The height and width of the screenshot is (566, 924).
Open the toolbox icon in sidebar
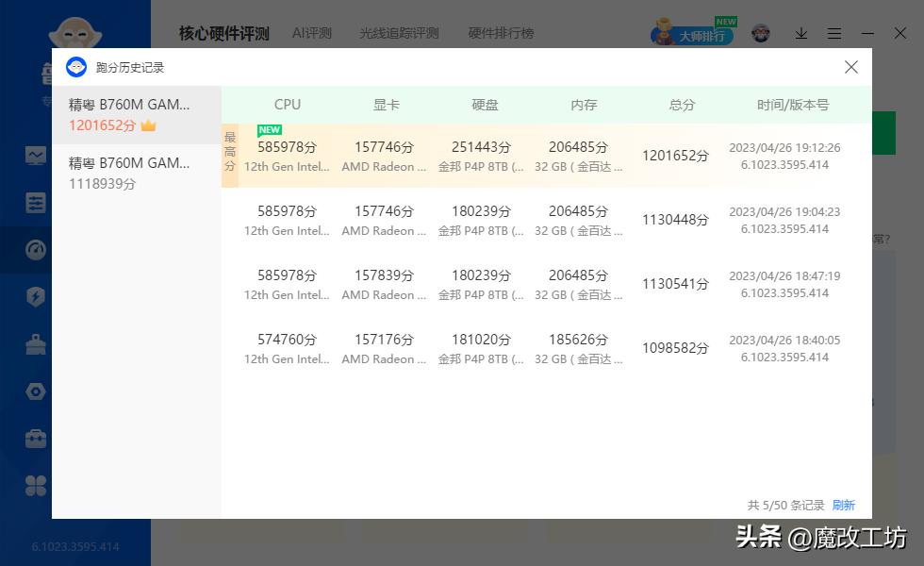click(x=35, y=439)
